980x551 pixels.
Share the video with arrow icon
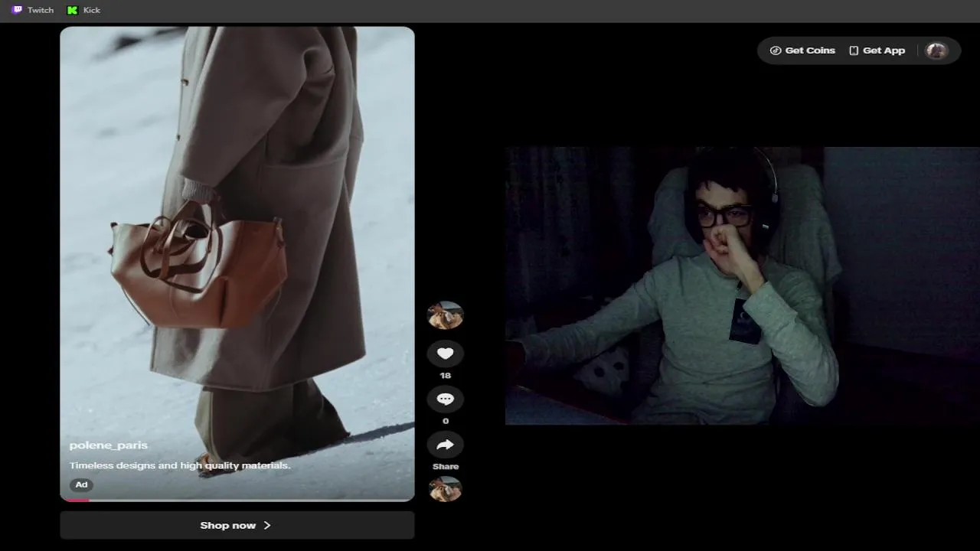[x=446, y=445]
